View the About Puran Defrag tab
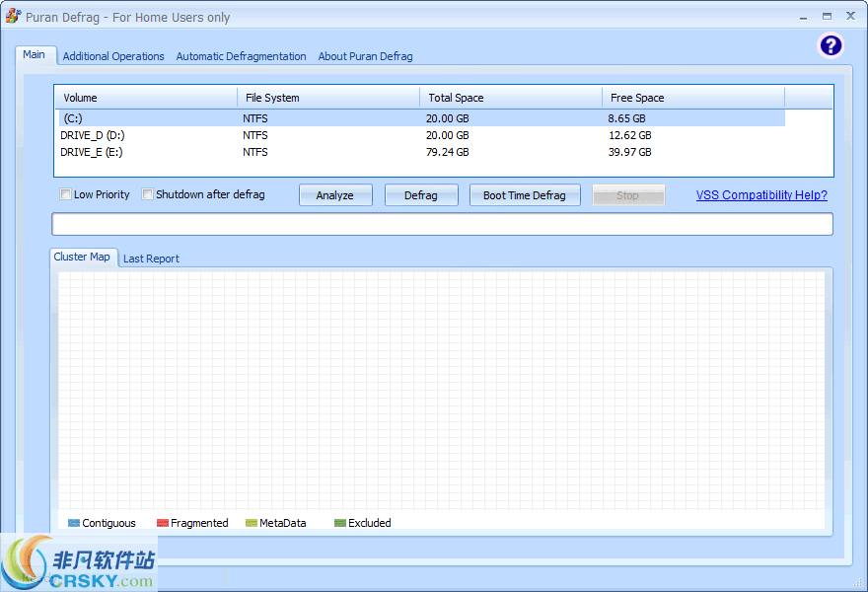 [365, 56]
